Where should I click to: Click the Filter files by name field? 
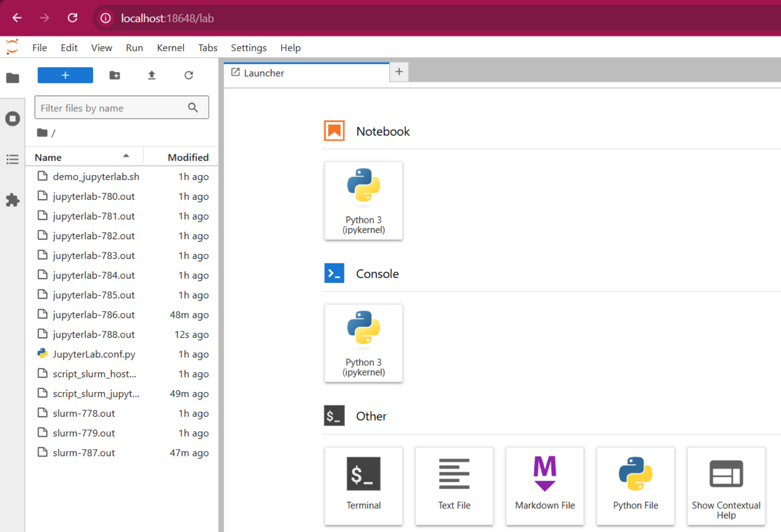tap(121, 107)
